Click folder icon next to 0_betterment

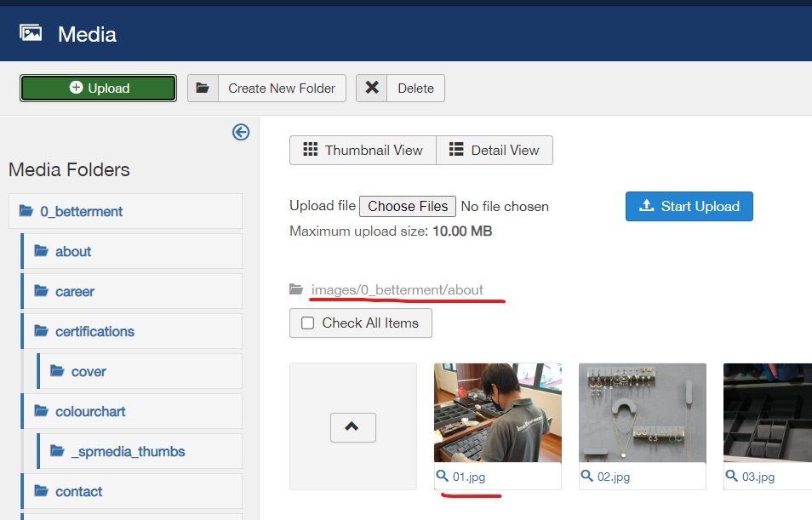[x=26, y=210]
